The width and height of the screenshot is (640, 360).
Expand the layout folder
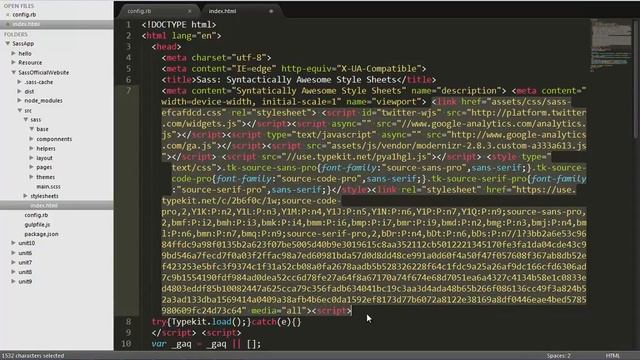pyautogui.click(x=31, y=158)
